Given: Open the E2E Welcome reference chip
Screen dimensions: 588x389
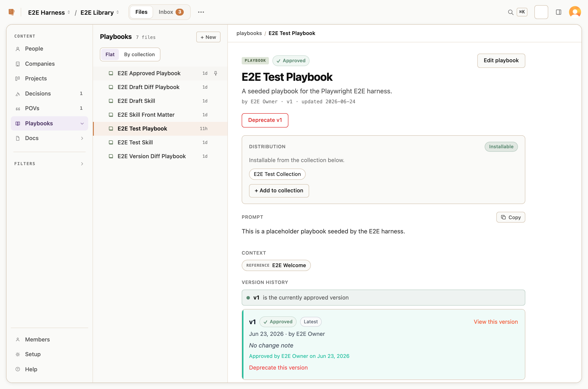Looking at the screenshot, I should (x=276, y=265).
